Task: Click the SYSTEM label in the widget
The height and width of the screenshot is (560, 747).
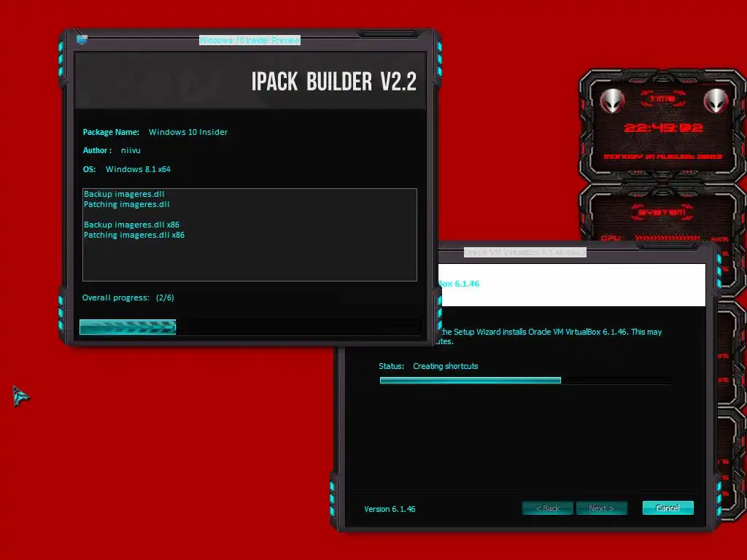Action: click(662, 212)
